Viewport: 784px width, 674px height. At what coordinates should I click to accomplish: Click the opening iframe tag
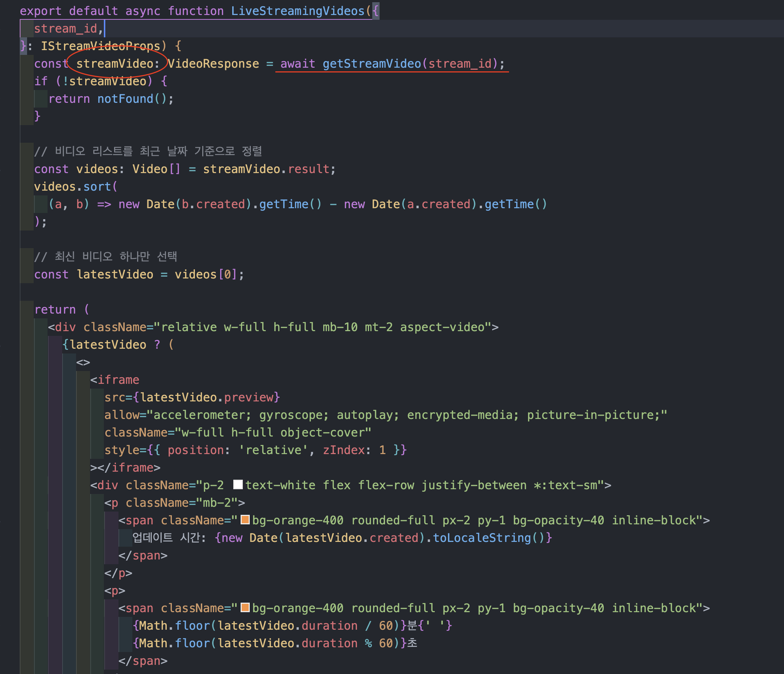click(115, 380)
